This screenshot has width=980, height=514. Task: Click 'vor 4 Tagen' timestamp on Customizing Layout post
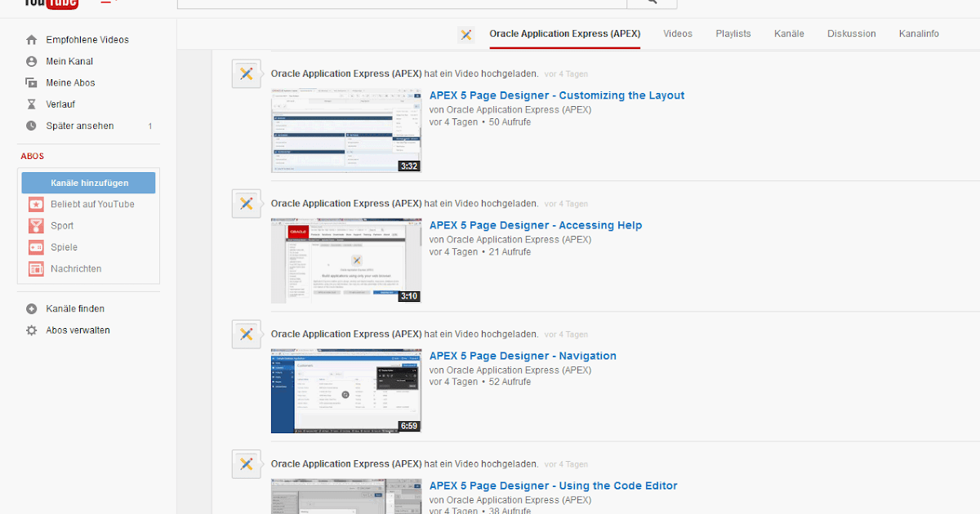click(566, 74)
